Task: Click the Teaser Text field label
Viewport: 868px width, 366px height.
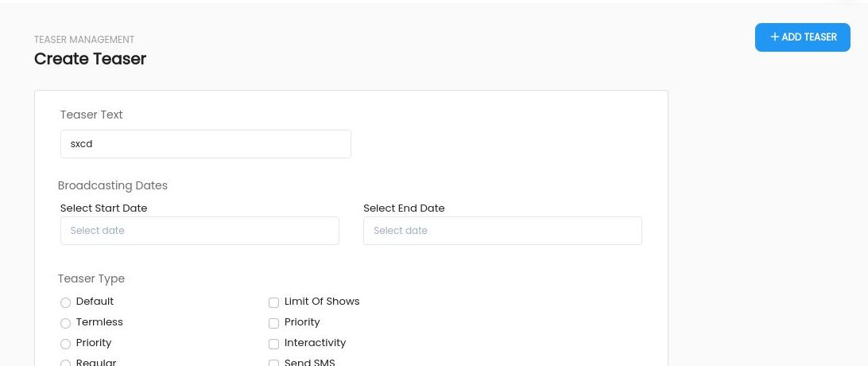Action: coord(91,115)
